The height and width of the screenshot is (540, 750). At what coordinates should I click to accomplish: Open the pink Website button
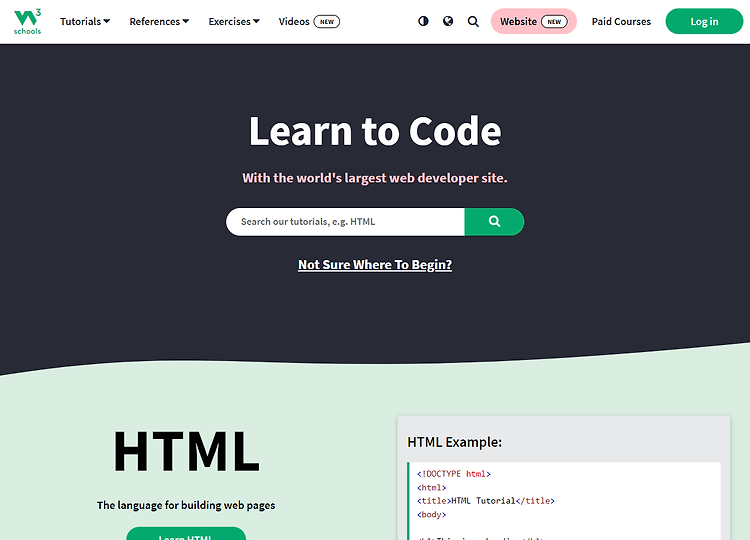(534, 21)
